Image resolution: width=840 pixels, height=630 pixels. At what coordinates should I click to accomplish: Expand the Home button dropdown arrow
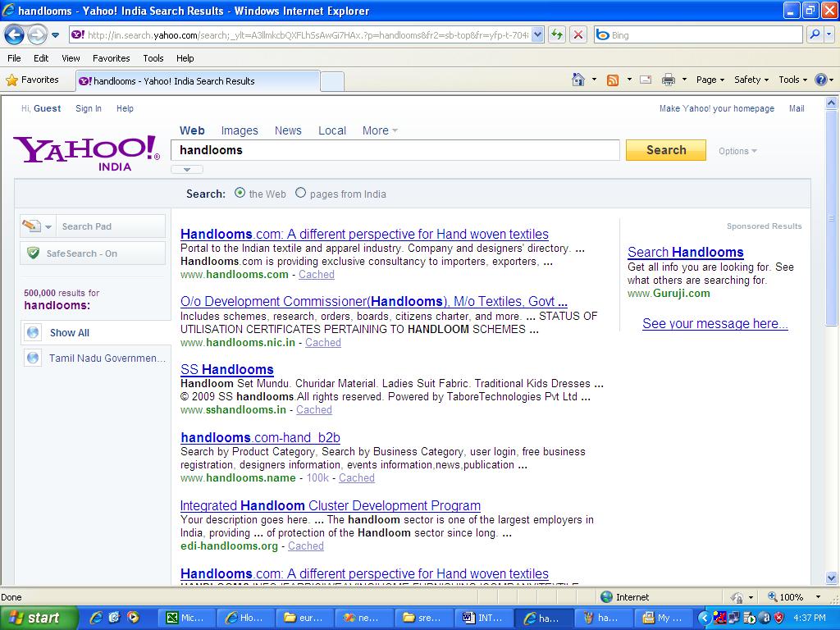click(x=594, y=80)
